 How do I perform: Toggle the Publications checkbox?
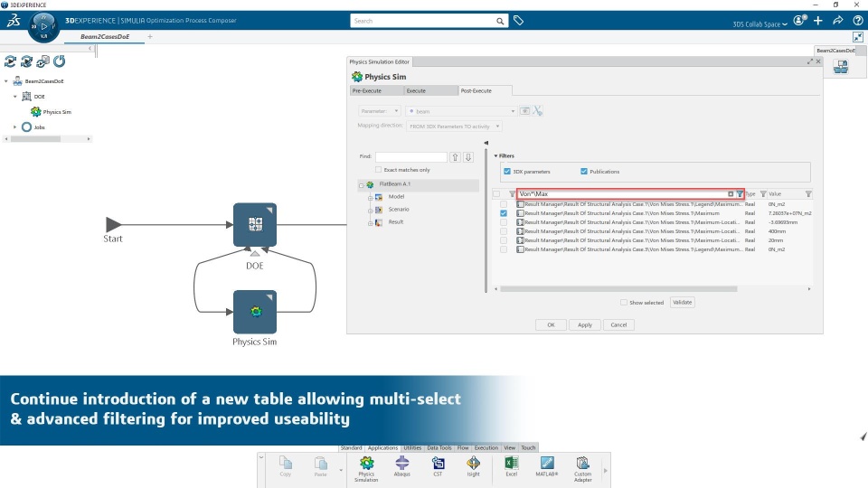pos(583,172)
